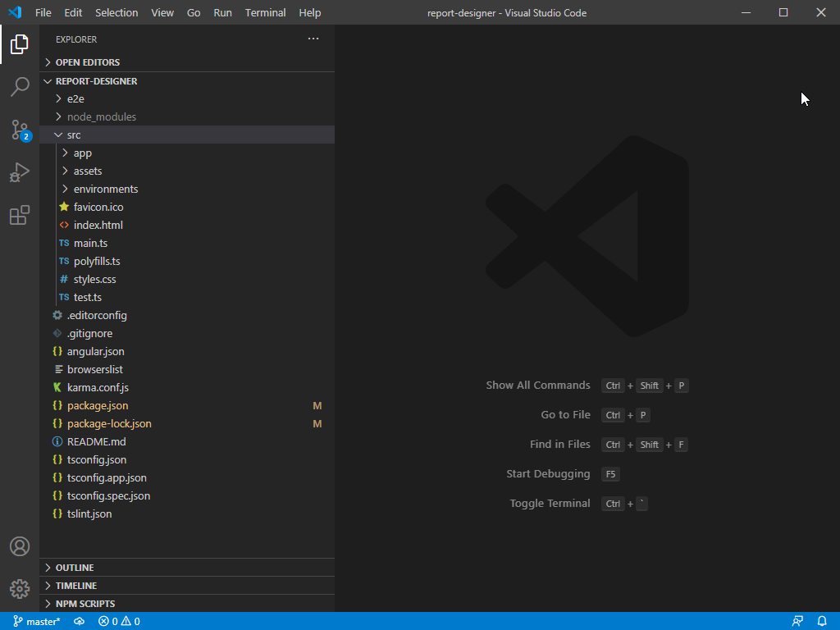This screenshot has height=630, width=840.
Task: Expand the assets folder
Action: pyautogui.click(x=187, y=171)
